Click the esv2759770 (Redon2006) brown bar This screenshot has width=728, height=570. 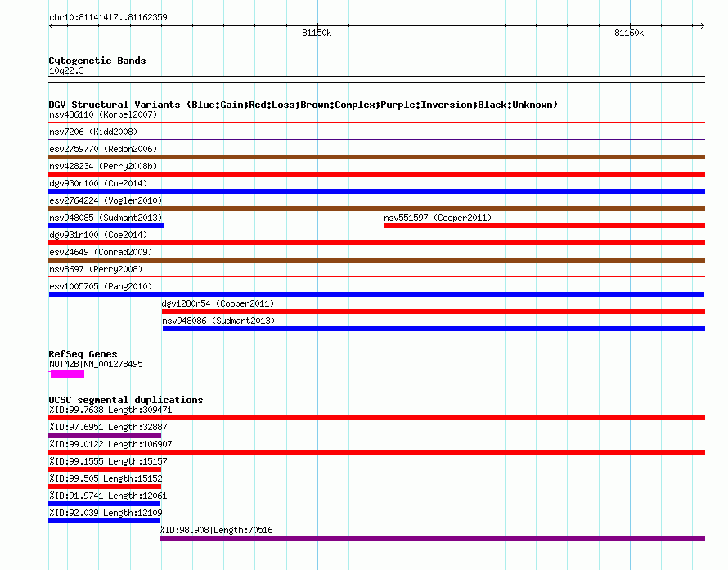[376, 157]
